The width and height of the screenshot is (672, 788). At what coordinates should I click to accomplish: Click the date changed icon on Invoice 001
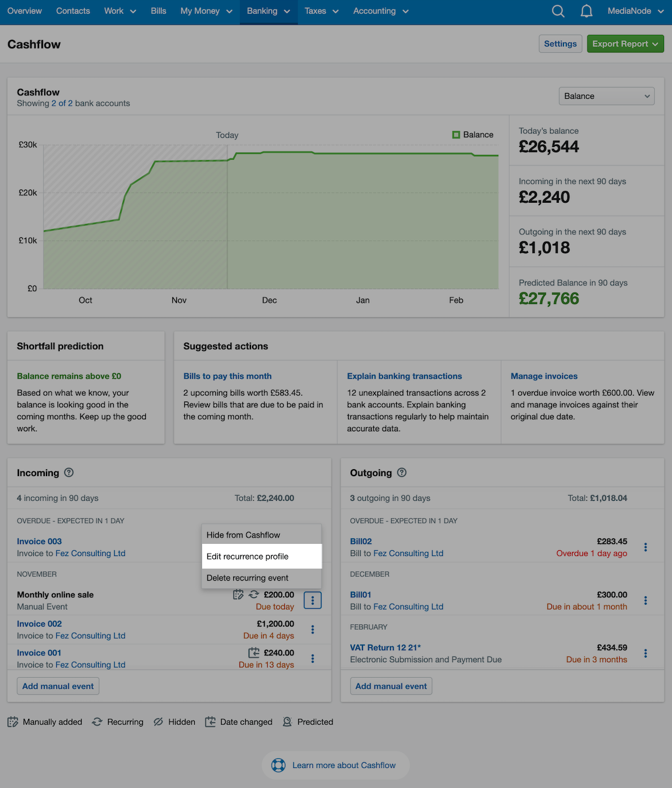[254, 652]
